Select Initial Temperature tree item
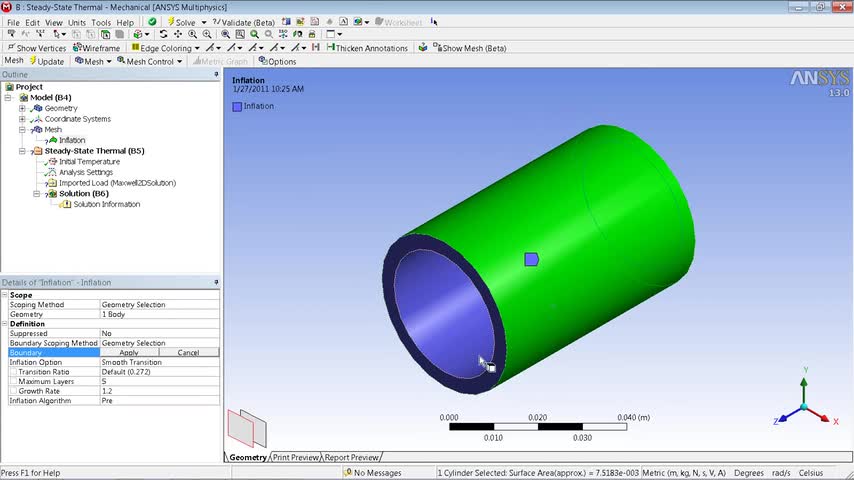This screenshot has height=480, width=854. tap(89, 162)
